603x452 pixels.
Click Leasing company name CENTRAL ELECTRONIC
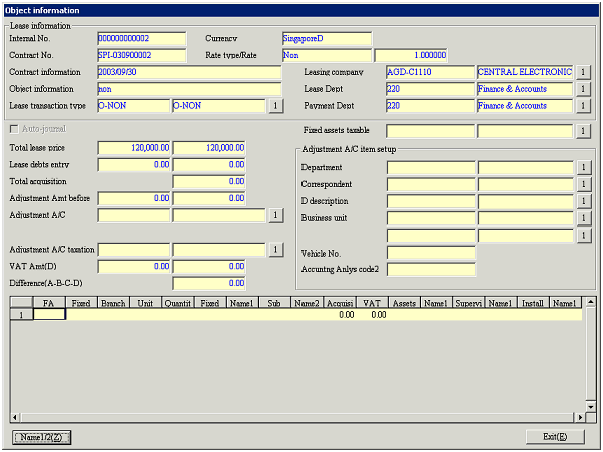525,72
